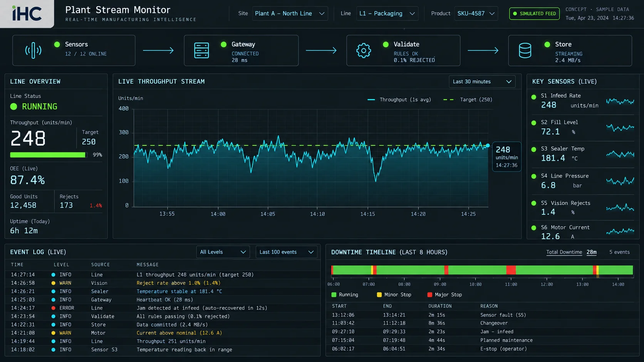Select downtime row E-stop (operator)
This screenshot has width=644, height=362.
pyautogui.click(x=482, y=349)
